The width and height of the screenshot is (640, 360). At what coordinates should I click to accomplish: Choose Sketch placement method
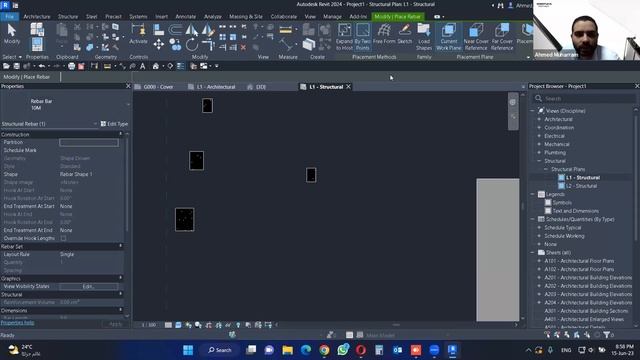pyautogui.click(x=404, y=34)
